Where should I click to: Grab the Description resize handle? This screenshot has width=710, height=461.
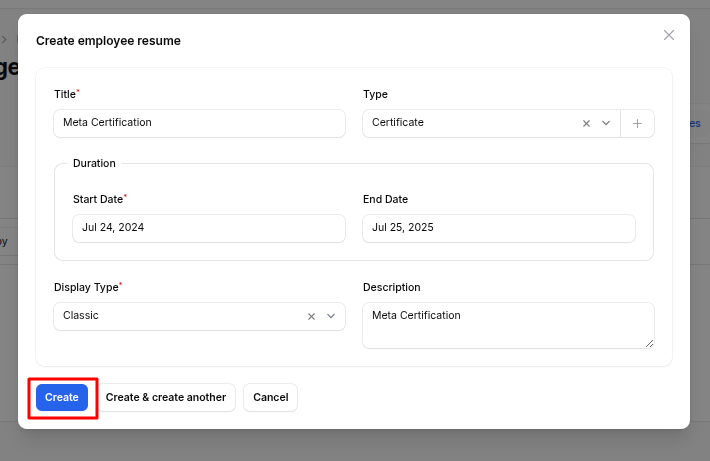coord(649,343)
